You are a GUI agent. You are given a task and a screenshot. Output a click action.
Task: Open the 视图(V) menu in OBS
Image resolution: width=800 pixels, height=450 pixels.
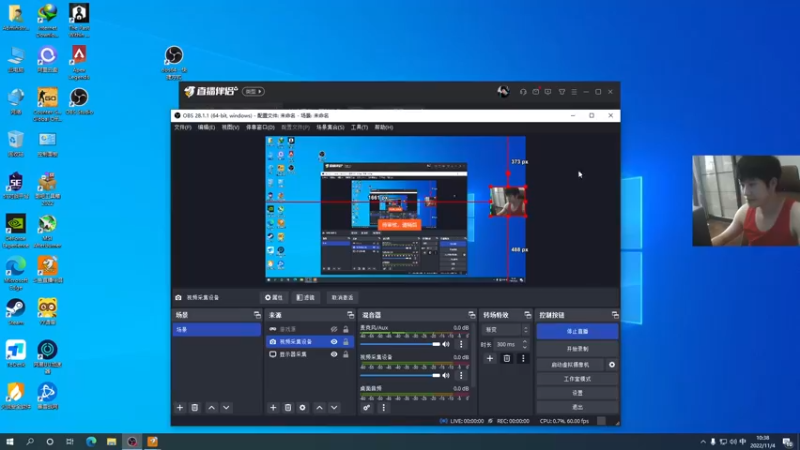(x=230, y=127)
